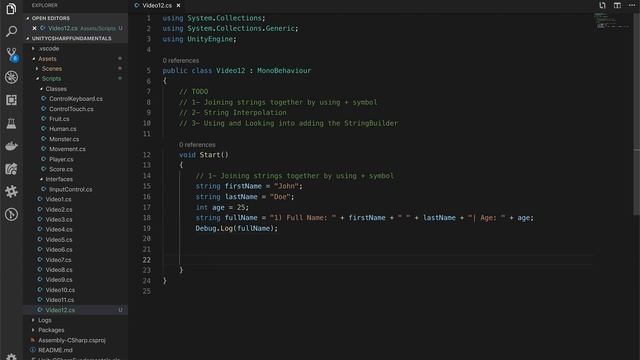This screenshot has height=360, width=640.
Task: Open the Test beaker view icon
Action: click(11, 123)
